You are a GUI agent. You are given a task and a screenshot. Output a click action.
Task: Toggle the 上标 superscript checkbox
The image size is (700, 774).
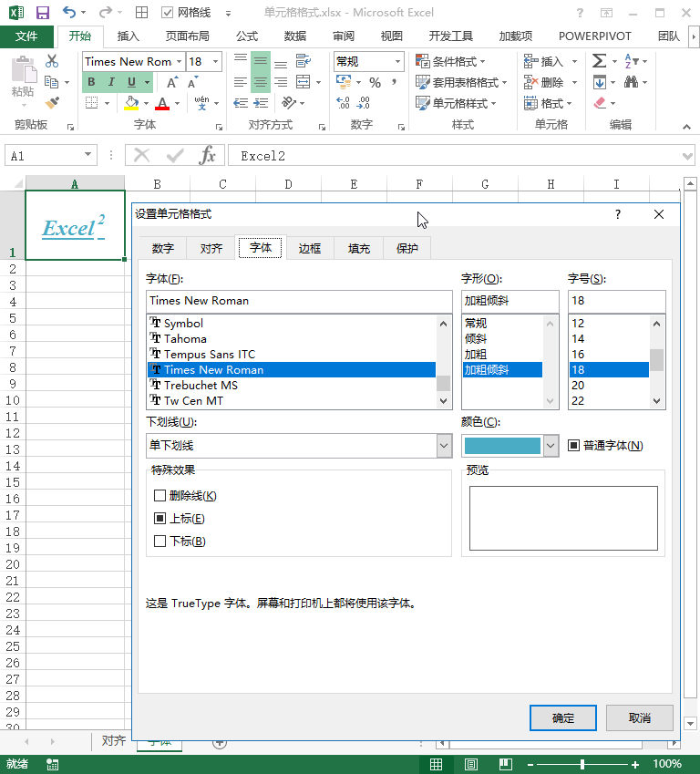tap(160, 519)
